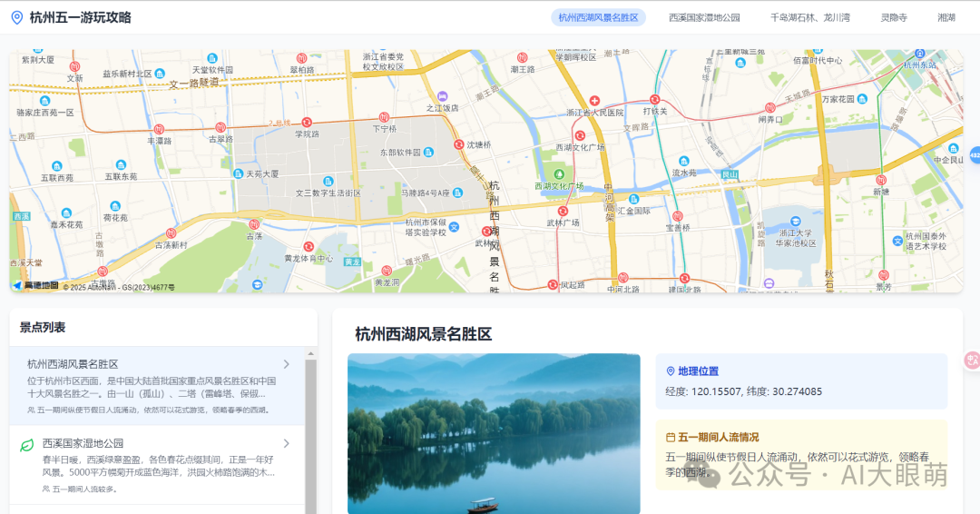The height and width of the screenshot is (514, 980).
Task: Click the 建国北路 metro transfer icon
Action: [684, 278]
